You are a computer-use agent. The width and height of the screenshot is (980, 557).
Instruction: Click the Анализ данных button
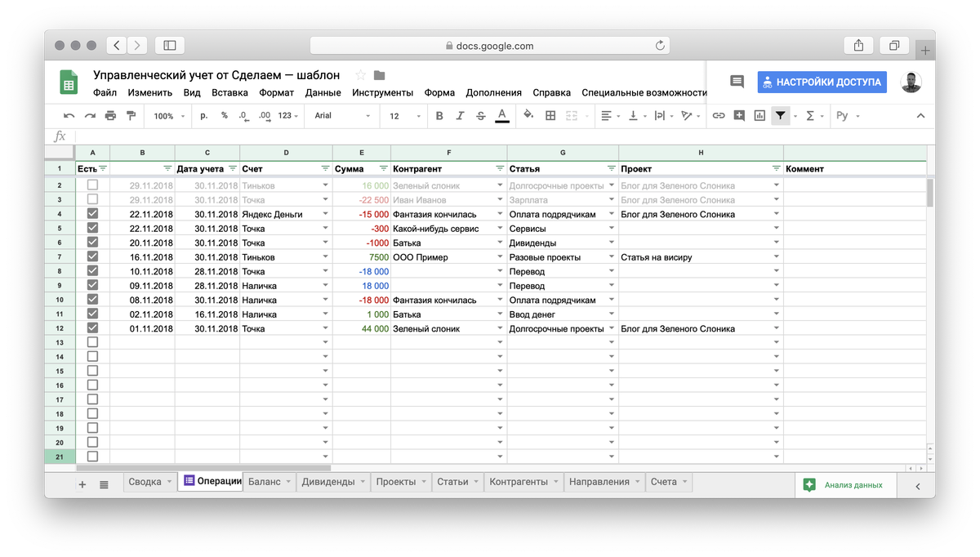[x=844, y=484]
